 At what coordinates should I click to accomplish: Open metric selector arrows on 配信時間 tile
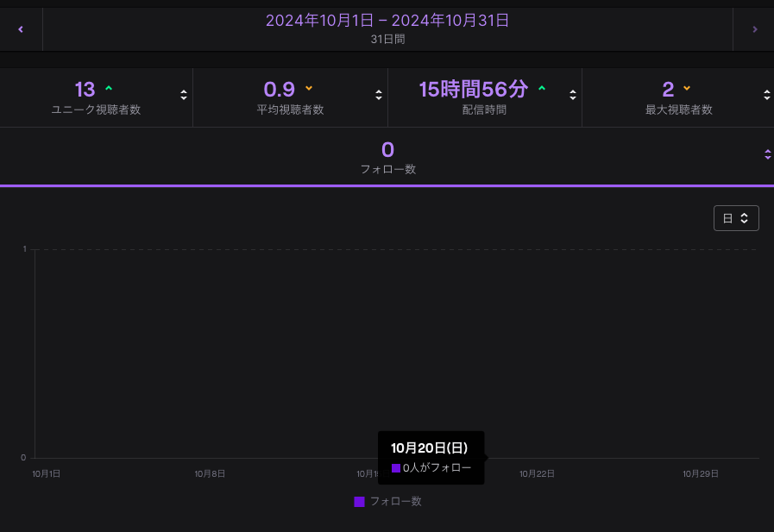point(573,95)
